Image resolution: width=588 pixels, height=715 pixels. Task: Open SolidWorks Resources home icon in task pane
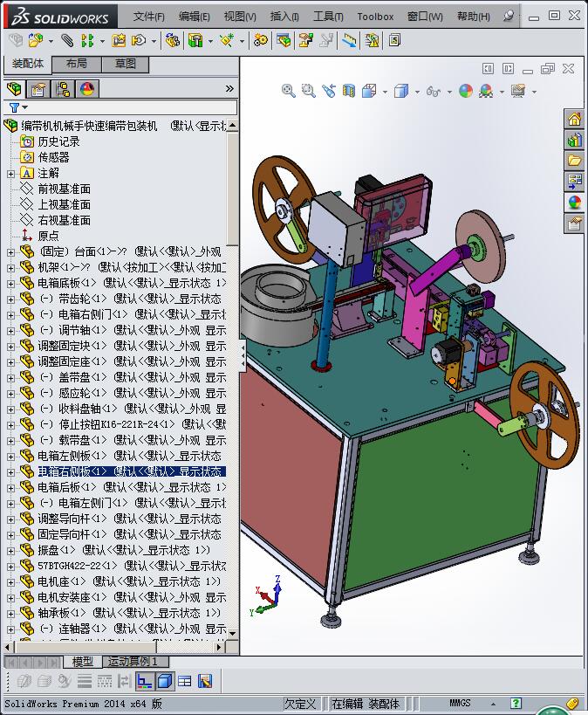(x=574, y=120)
